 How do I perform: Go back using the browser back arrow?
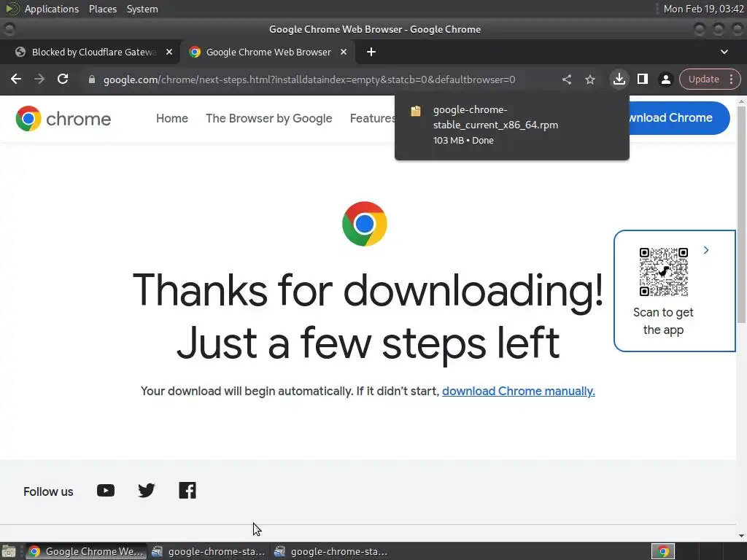click(16, 79)
